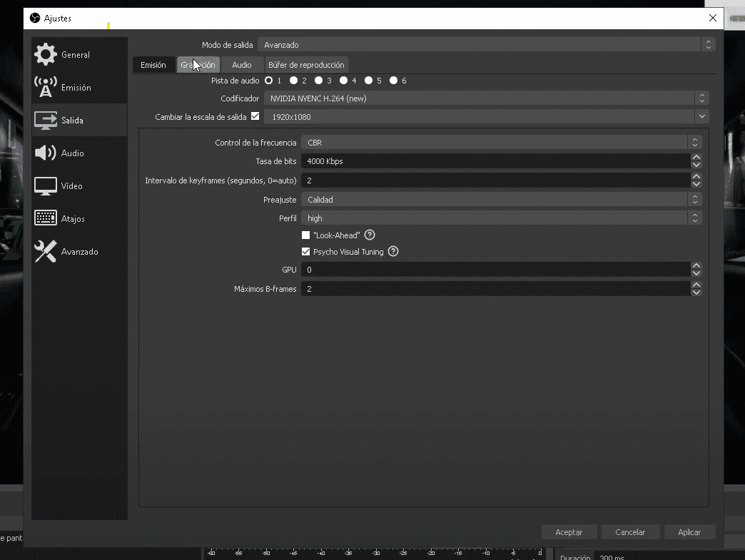Open the Preajuste Calidad dropdown

click(500, 200)
